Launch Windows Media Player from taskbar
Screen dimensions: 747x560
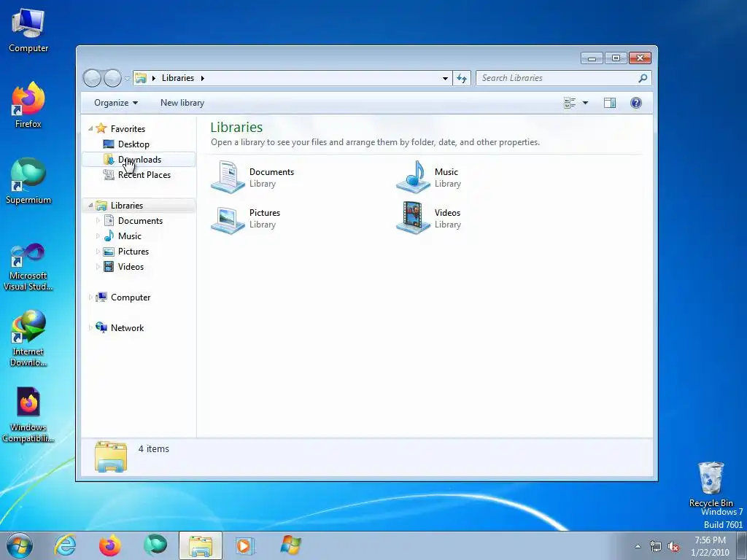(x=245, y=545)
